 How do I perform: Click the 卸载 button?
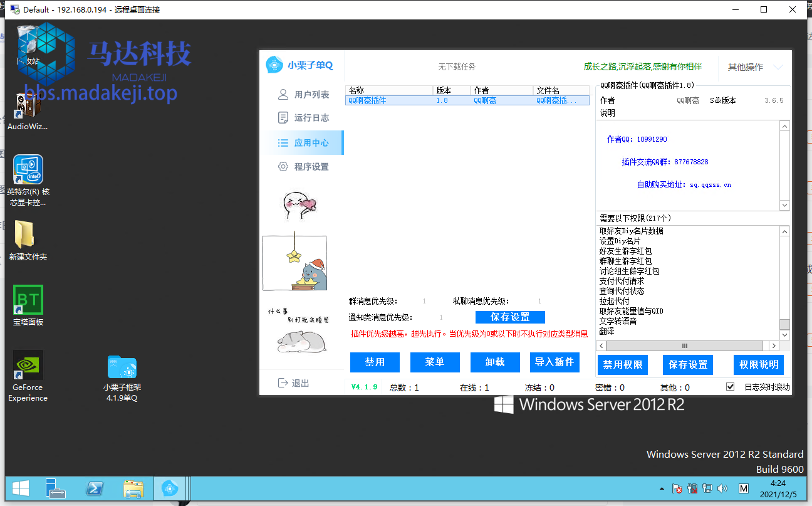tap(495, 362)
